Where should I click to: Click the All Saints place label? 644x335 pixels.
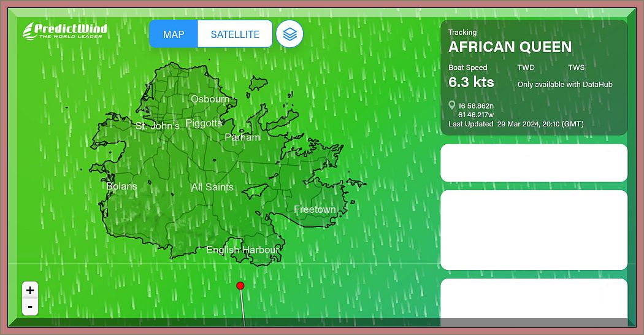coord(212,187)
